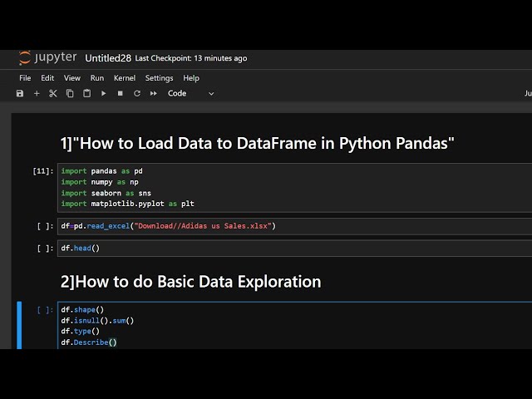Click the import seaborn as sns line
The height and width of the screenshot is (399, 532).
pyautogui.click(x=106, y=193)
